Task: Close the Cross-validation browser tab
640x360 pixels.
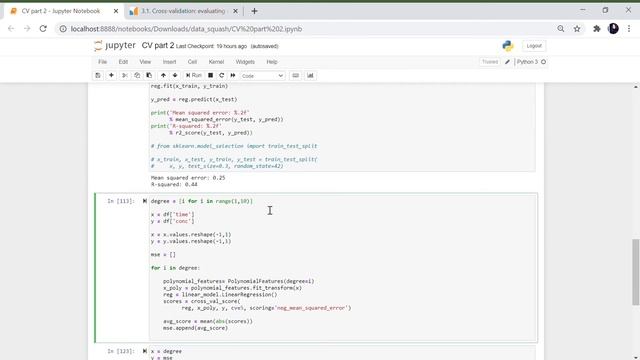Action: pos(235,11)
